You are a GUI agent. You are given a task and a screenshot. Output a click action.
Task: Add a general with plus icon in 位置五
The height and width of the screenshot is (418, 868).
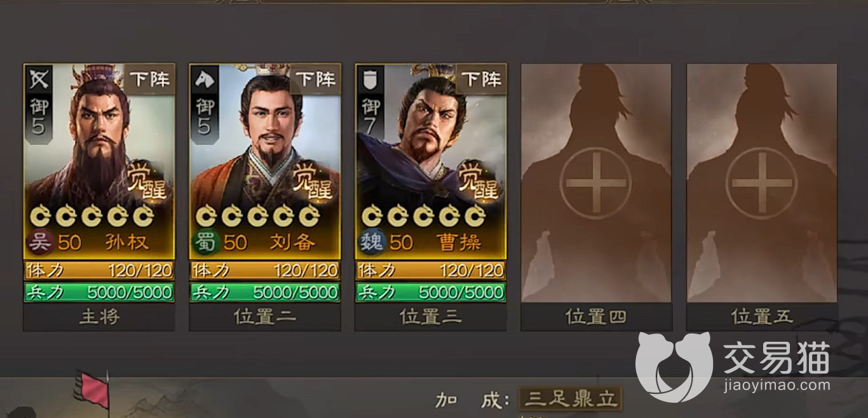(x=761, y=183)
